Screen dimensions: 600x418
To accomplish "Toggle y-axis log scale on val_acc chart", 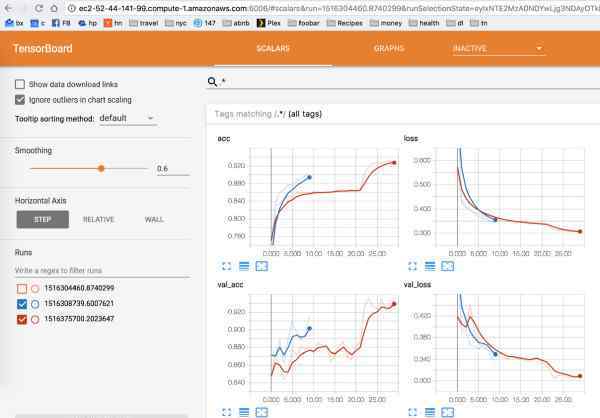I will tap(244, 412).
